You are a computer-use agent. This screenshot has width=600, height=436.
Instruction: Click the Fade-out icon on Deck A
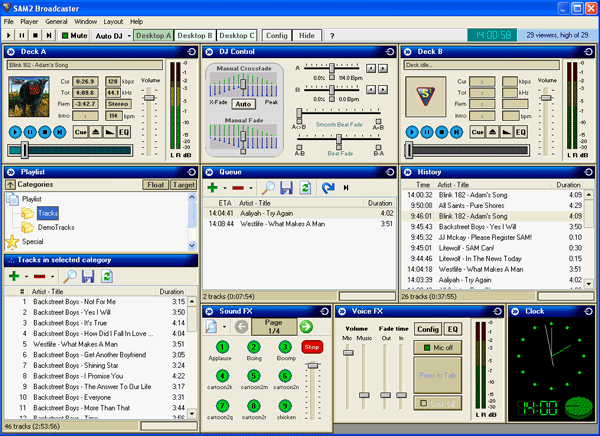tap(110, 132)
